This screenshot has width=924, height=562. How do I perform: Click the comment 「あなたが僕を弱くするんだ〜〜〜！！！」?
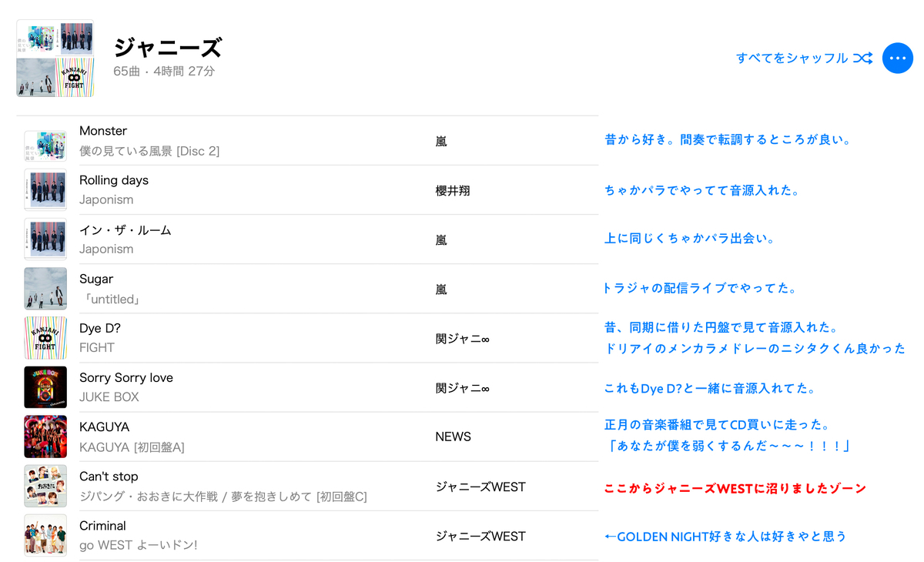tap(728, 445)
